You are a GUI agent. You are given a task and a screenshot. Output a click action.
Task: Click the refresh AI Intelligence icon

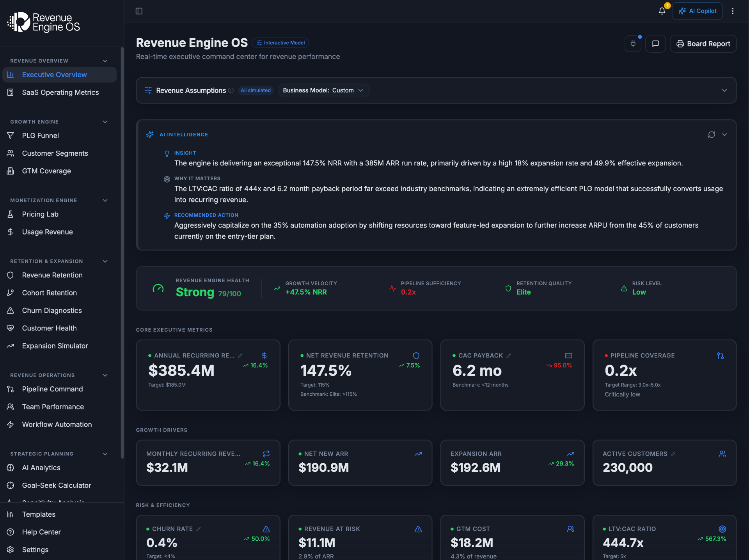(712, 135)
